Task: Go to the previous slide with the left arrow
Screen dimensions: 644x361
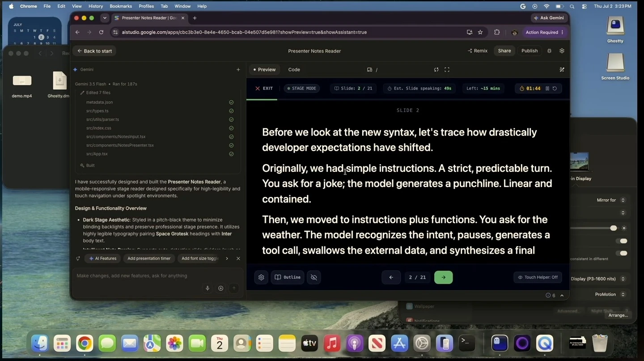Action: (x=391, y=277)
